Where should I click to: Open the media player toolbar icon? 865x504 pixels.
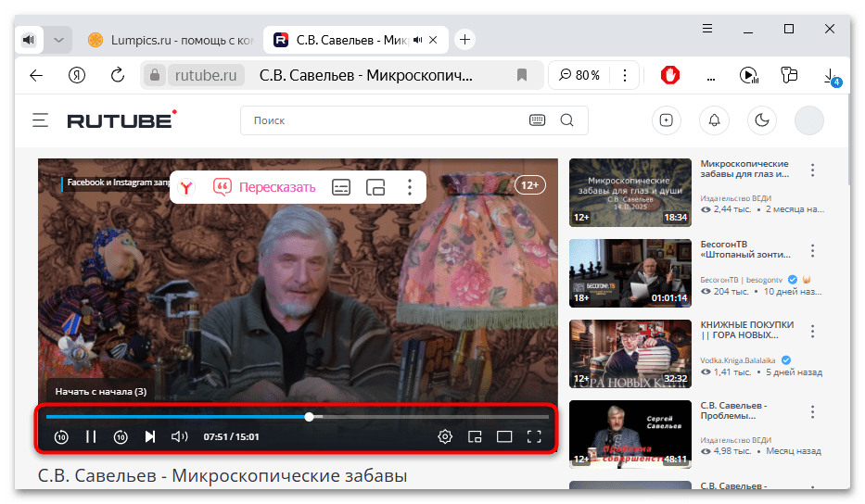click(748, 75)
